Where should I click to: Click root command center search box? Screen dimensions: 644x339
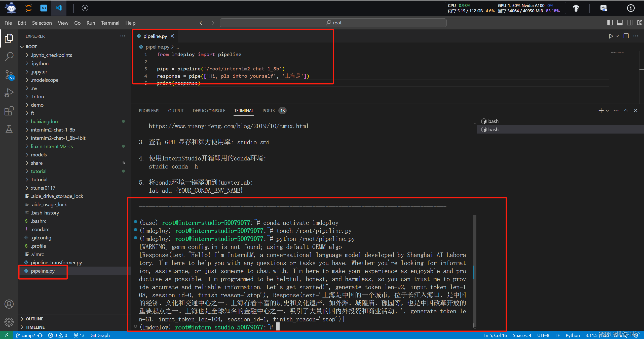pyautogui.click(x=333, y=23)
